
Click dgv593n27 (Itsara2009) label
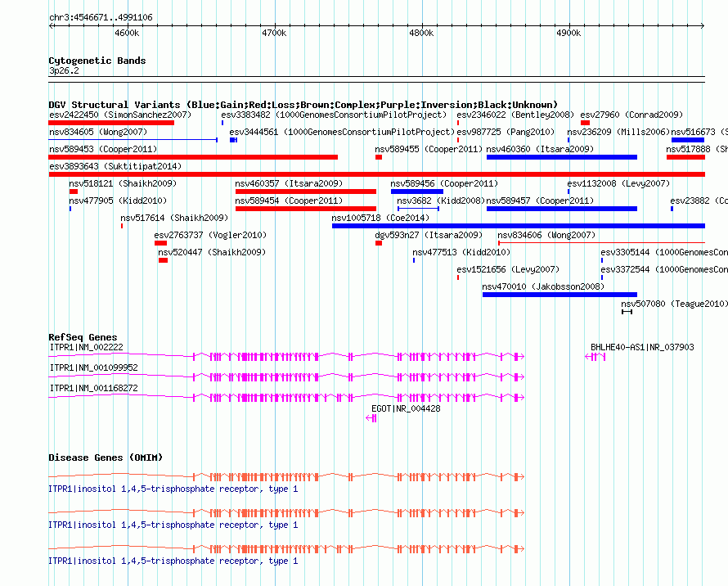tap(429, 235)
